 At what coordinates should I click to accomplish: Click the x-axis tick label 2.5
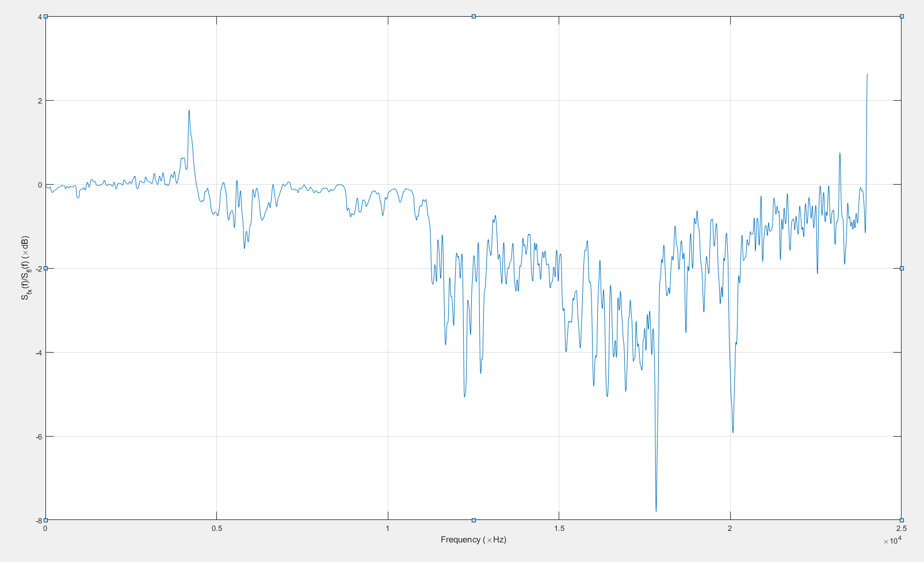pyautogui.click(x=901, y=528)
